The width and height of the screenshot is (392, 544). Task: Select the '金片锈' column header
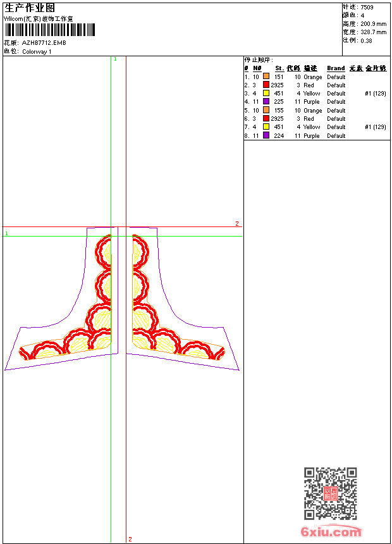click(x=376, y=68)
